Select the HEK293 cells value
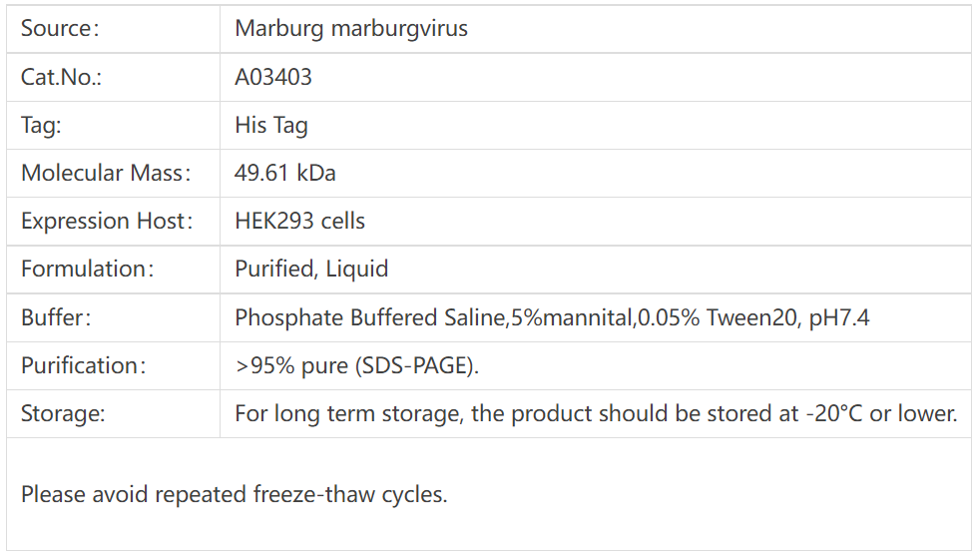The image size is (980, 560). (300, 222)
